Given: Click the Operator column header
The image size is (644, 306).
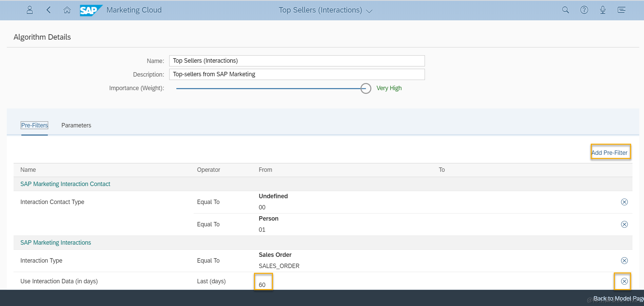Looking at the screenshot, I should tap(209, 170).
